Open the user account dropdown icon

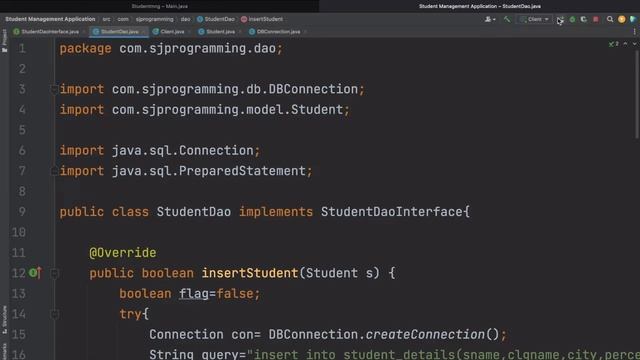click(x=490, y=19)
